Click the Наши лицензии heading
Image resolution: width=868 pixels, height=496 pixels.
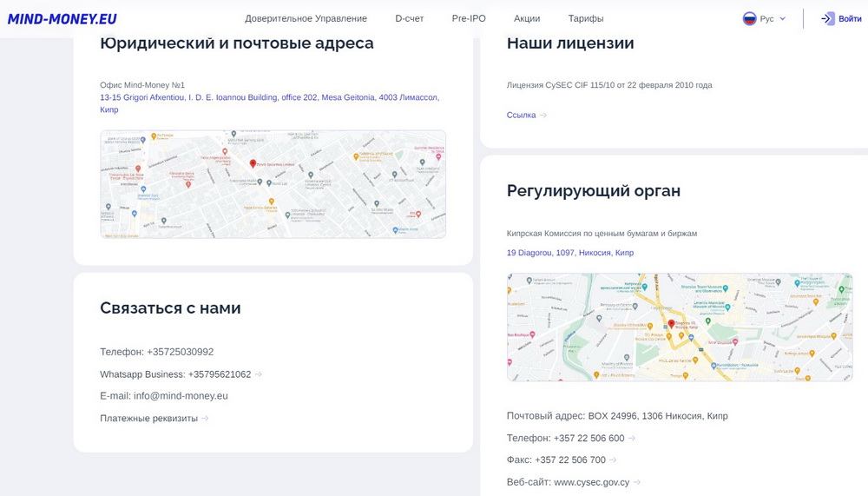point(570,43)
